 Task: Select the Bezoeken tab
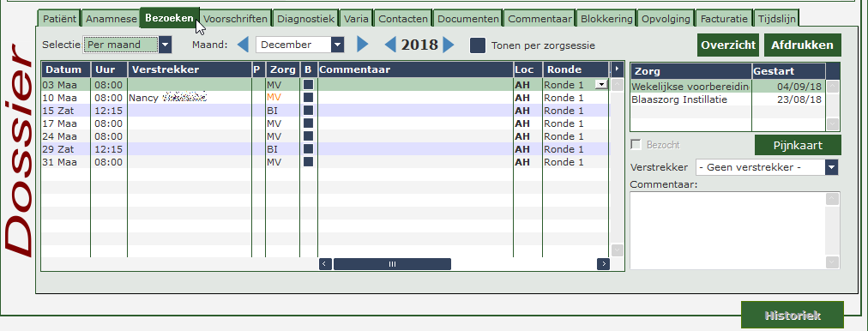[x=169, y=18]
